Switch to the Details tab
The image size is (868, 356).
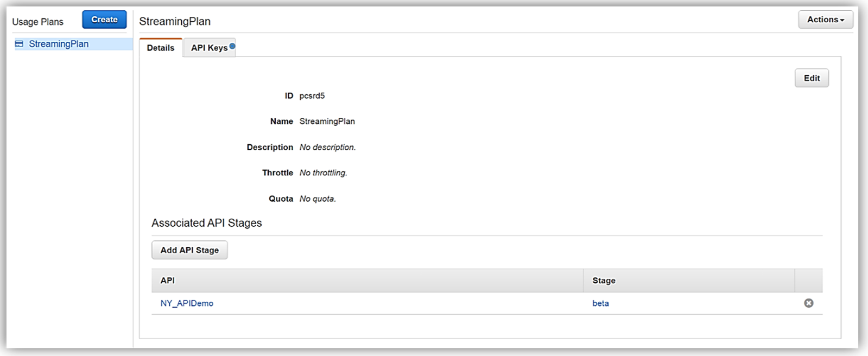(x=161, y=48)
